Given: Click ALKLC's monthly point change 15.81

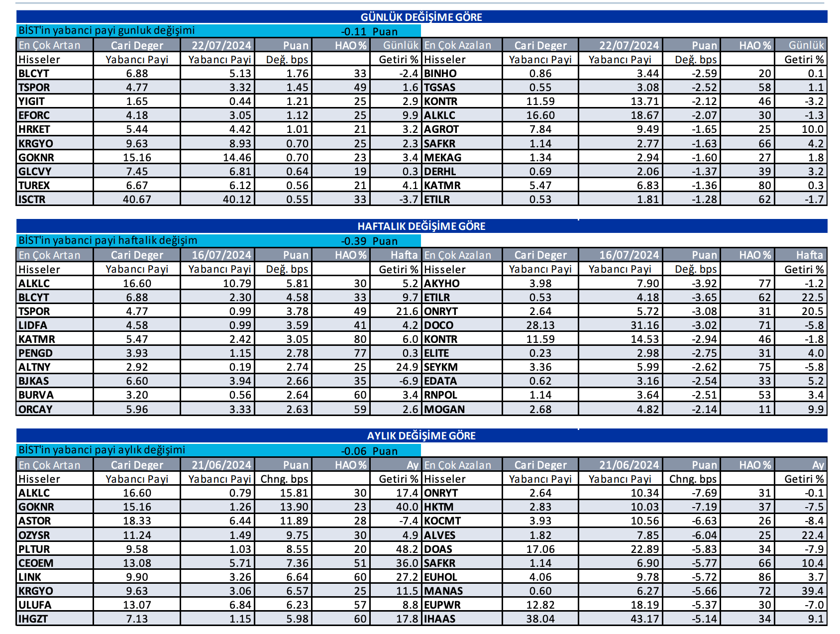Looking at the screenshot, I should point(294,493).
